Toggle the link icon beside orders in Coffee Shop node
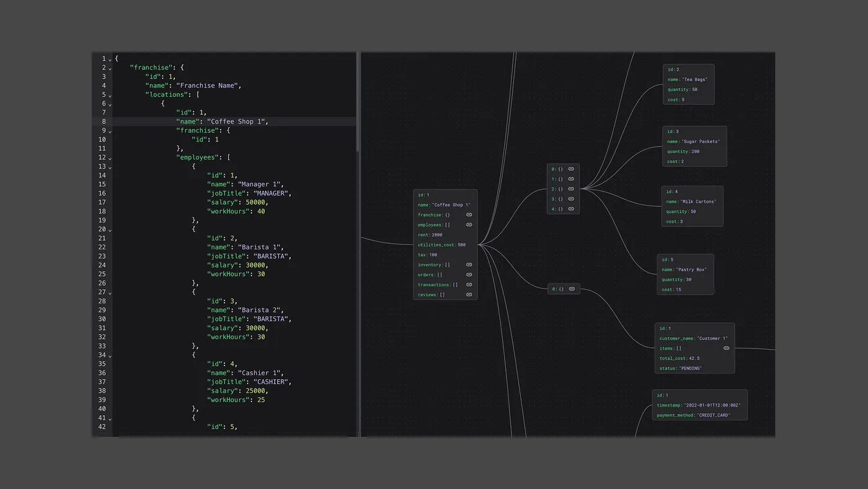The image size is (868, 489). coord(469,275)
